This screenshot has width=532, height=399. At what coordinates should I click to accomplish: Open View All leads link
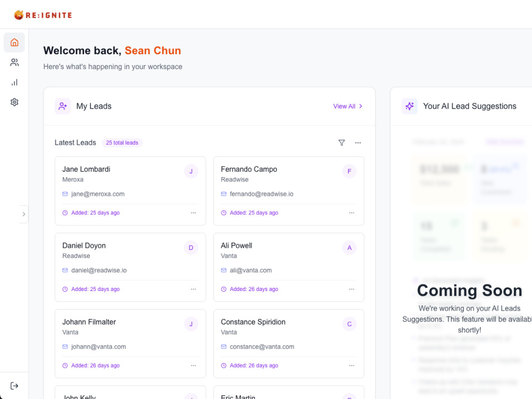[x=348, y=106]
